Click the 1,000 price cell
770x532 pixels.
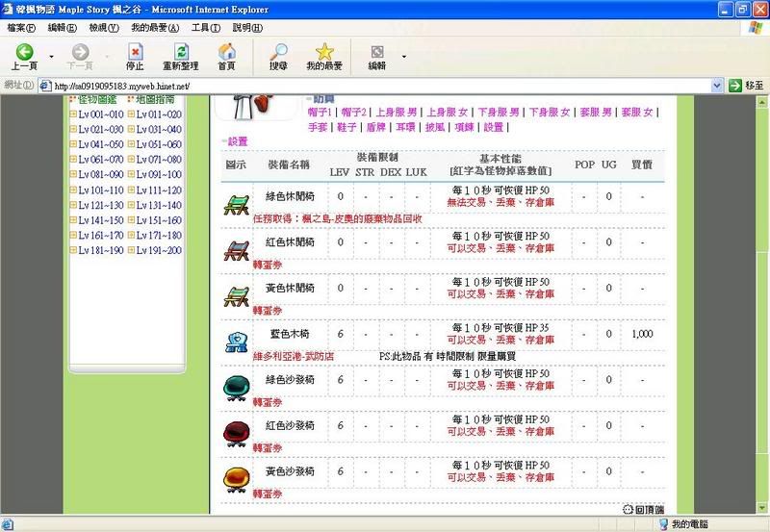(642, 334)
